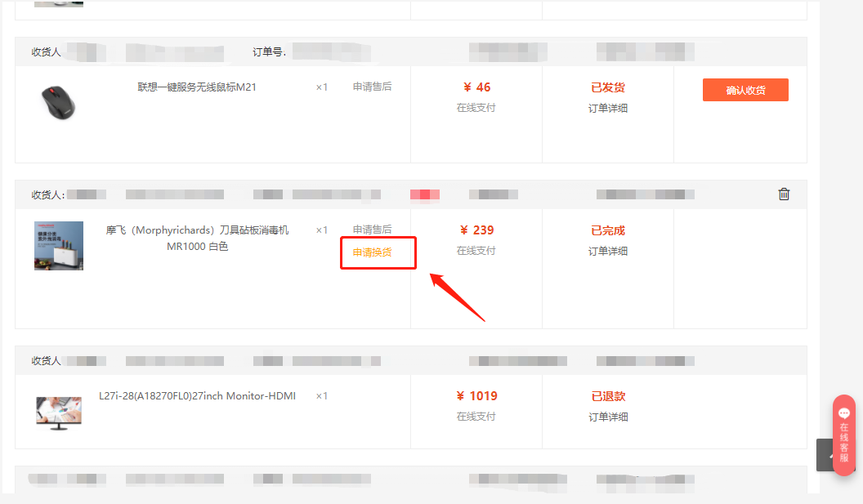Click 申请换货 for the Morphy Richards item
The image size is (863, 504).
(x=372, y=252)
